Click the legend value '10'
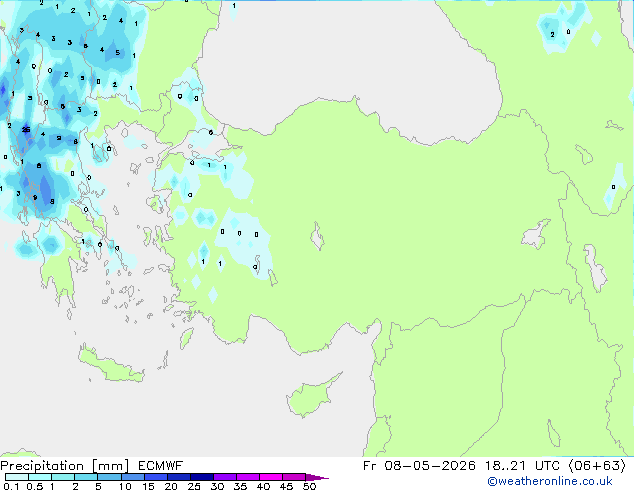 (x=125, y=486)
